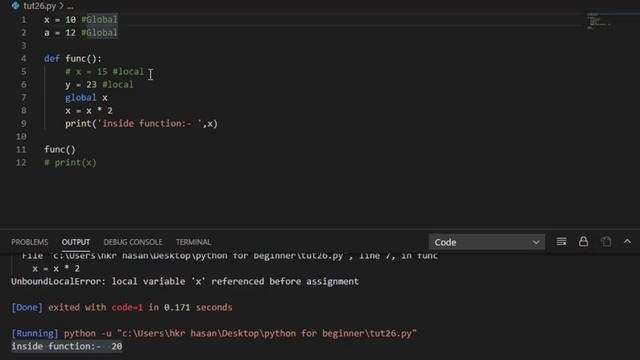The width and height of the screenshot is (640, 360).
Task: Open the output log in editor
Action: 606,242
